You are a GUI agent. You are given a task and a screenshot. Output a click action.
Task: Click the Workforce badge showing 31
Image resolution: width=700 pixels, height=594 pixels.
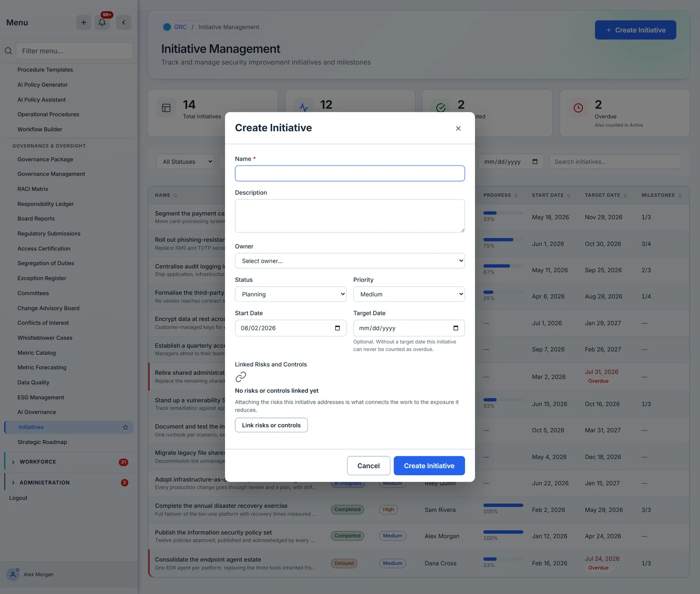tap(123, 462)
